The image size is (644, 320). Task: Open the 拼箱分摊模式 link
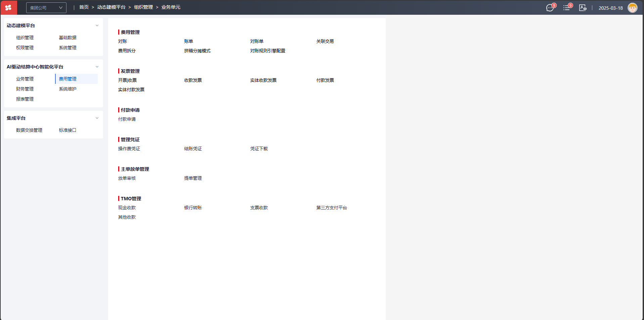pyautogui.click(x=197, y=51)
